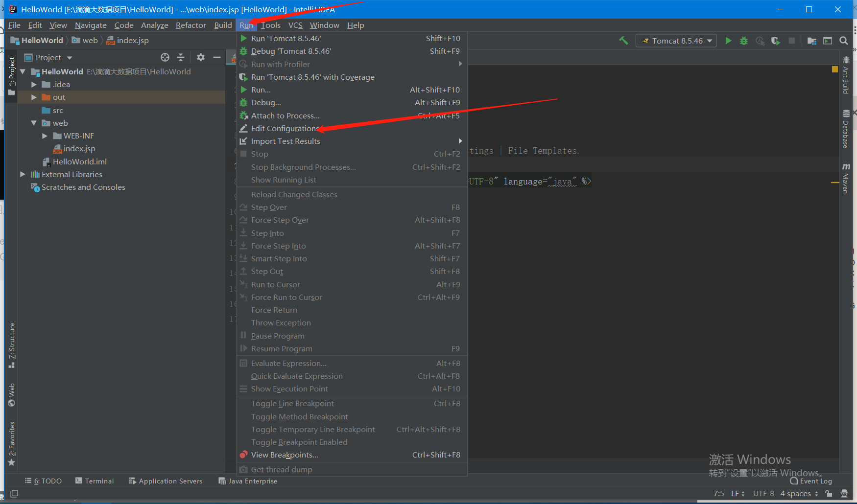Open Project panel settings with the gear icon
Viewport: 857px width, 504px height.
point(201,57)
